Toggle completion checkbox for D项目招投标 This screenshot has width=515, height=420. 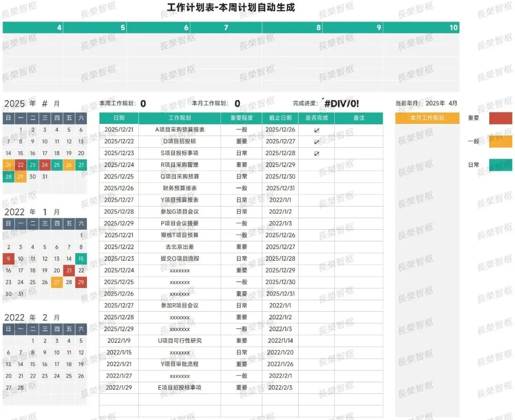(x=317, y=142)
